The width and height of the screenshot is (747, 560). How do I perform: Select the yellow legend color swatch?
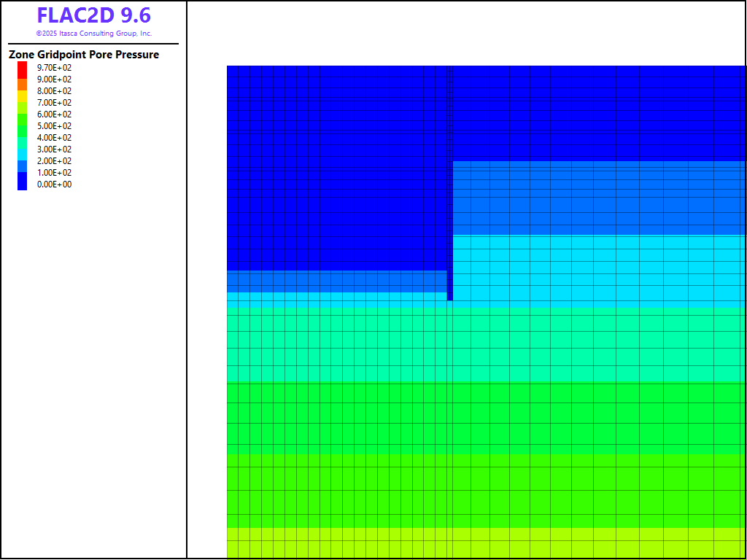coord(22,96)
